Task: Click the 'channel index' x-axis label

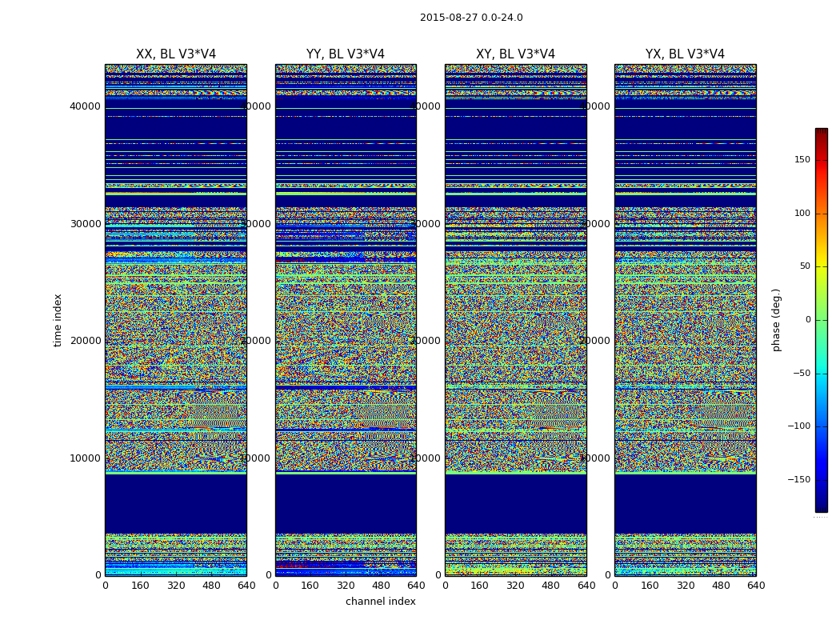Action: click(381, 602)
